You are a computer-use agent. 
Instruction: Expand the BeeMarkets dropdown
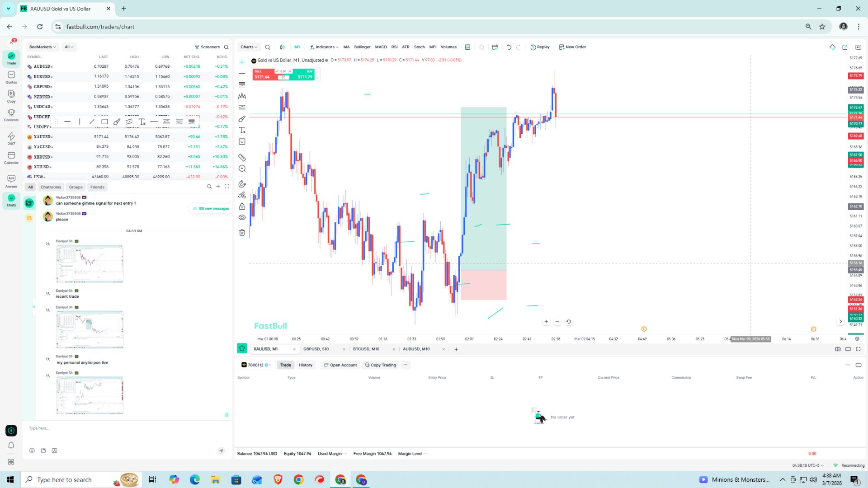(x=42, y=47)
